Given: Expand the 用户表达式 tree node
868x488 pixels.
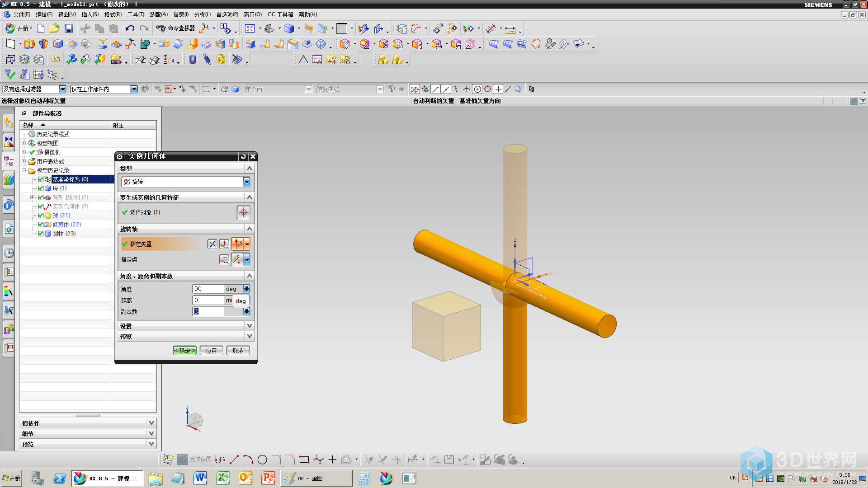Looking at the screenshot, I should tap(24, 161).
